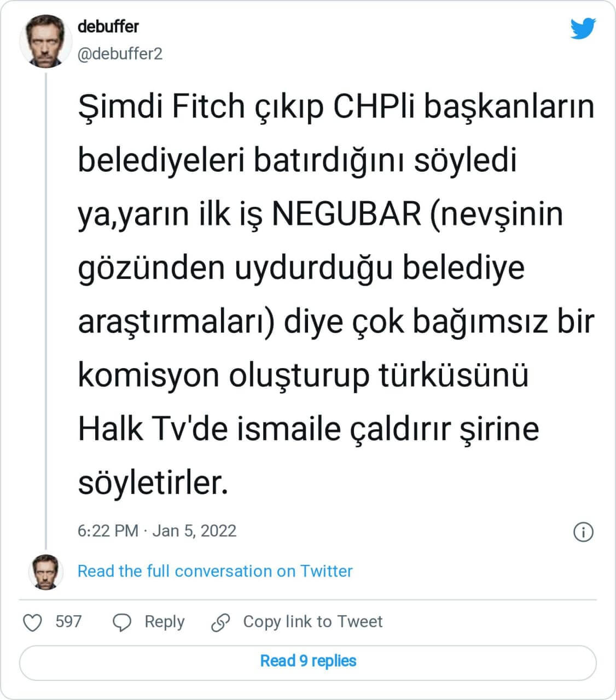
Task: Open the debuffer display name
Action: click(x=108, y=26)
